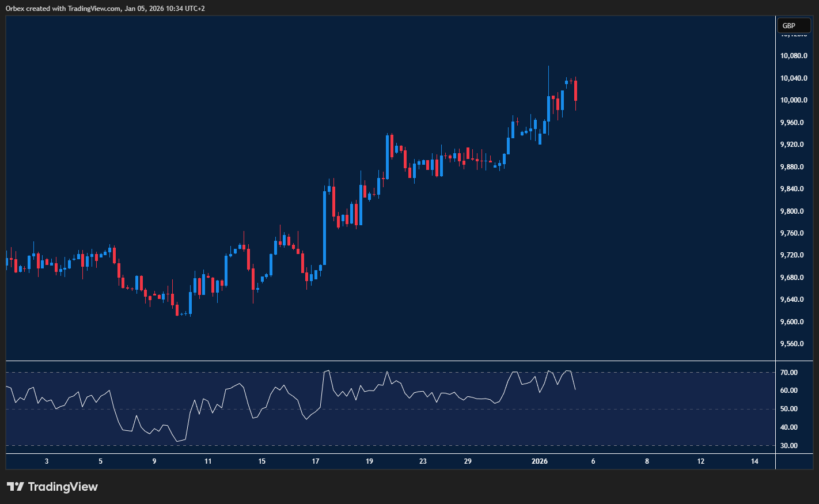Select the 10,000.0 price axis label
The image size is (819, 504).
pyautogui.click(x=793, y=100)
